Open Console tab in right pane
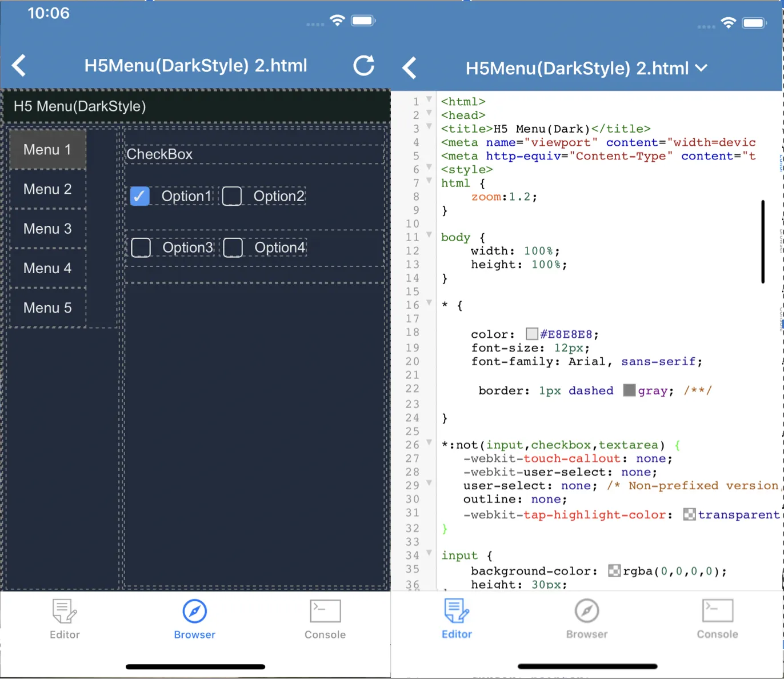Viewport: 784px width, 679px height. [717, 619]
